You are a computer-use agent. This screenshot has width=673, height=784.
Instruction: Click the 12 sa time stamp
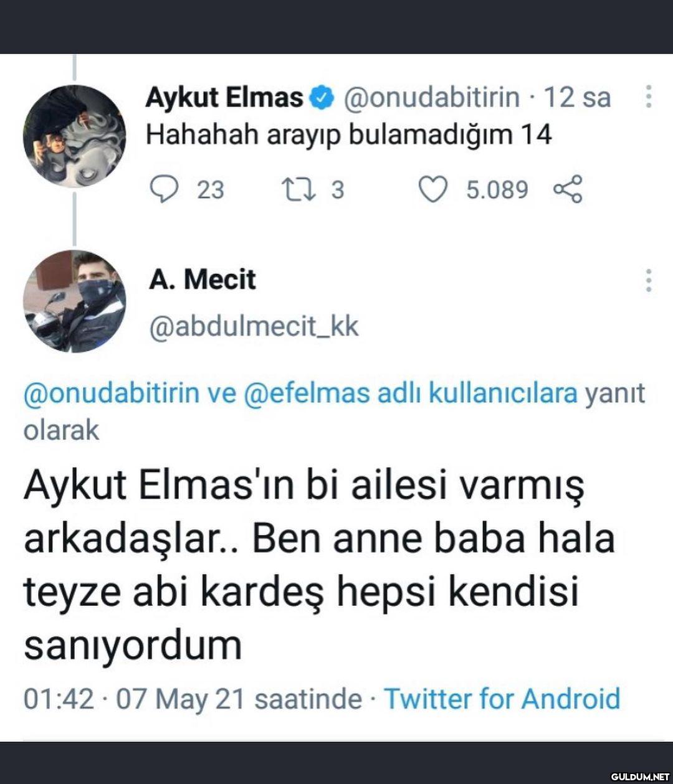pyautogui.click(x=577, y=97)
